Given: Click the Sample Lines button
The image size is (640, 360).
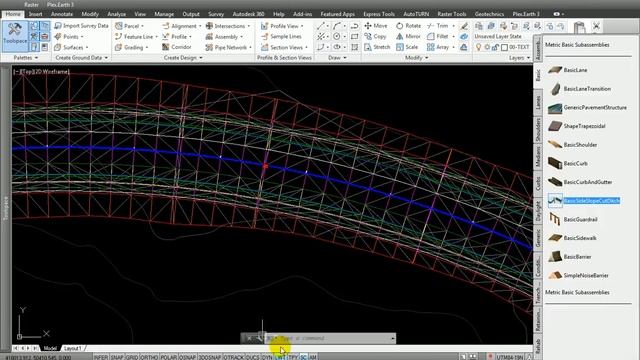Looking at the screenshot, I should 281,36.
